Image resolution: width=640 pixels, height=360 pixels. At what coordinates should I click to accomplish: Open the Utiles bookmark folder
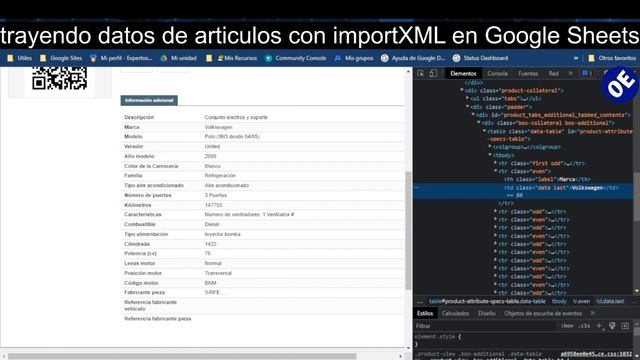(x=20, y=58)
